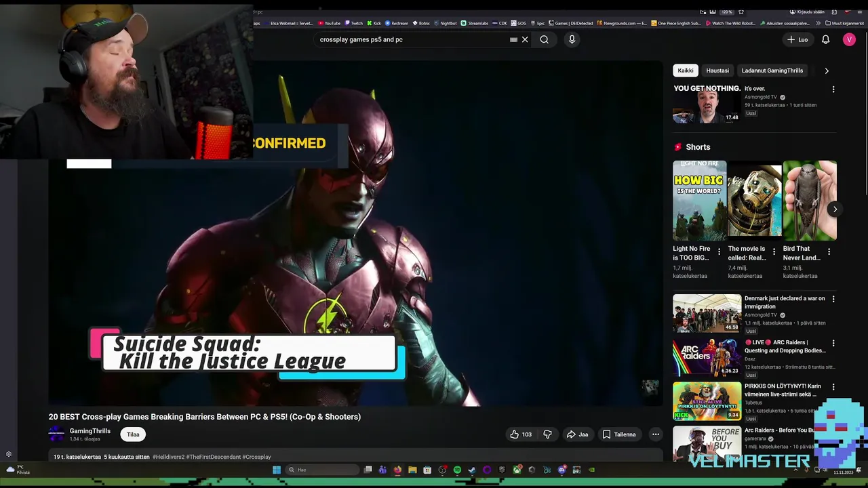
Task: Open Discord from the taskbar
Action: click(x=562, y=470)
